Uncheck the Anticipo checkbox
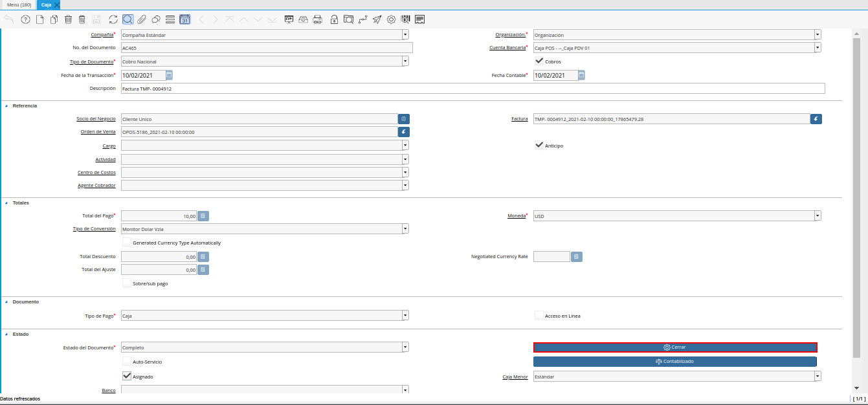868x405 pixels. (539, 146)
